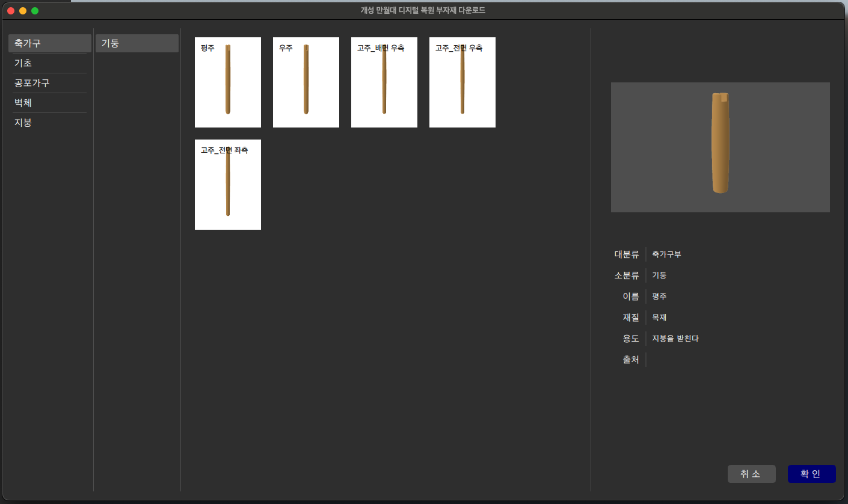Click the 이름 value 평주
This screenshot has width=848, height=504.
pyautogui.click(x=659, y=297)
